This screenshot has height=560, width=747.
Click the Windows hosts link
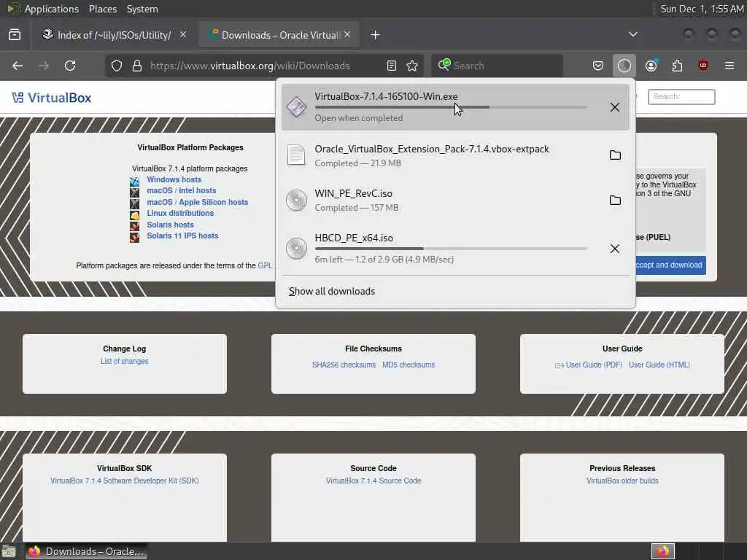click(x=174, y=179)
